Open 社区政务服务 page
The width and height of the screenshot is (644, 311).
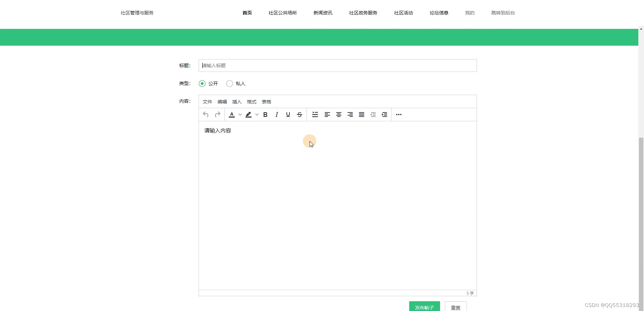tap(363, 13)
